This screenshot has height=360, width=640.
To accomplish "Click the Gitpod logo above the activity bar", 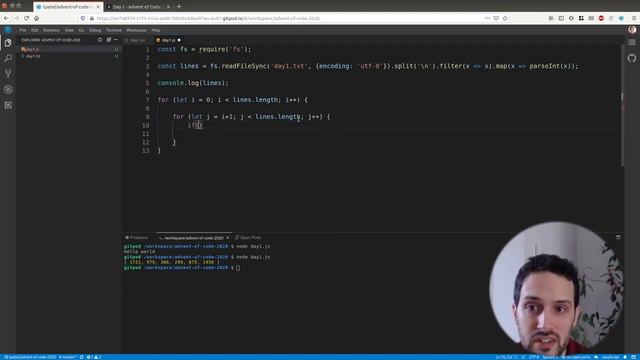I will coord(8,30).
